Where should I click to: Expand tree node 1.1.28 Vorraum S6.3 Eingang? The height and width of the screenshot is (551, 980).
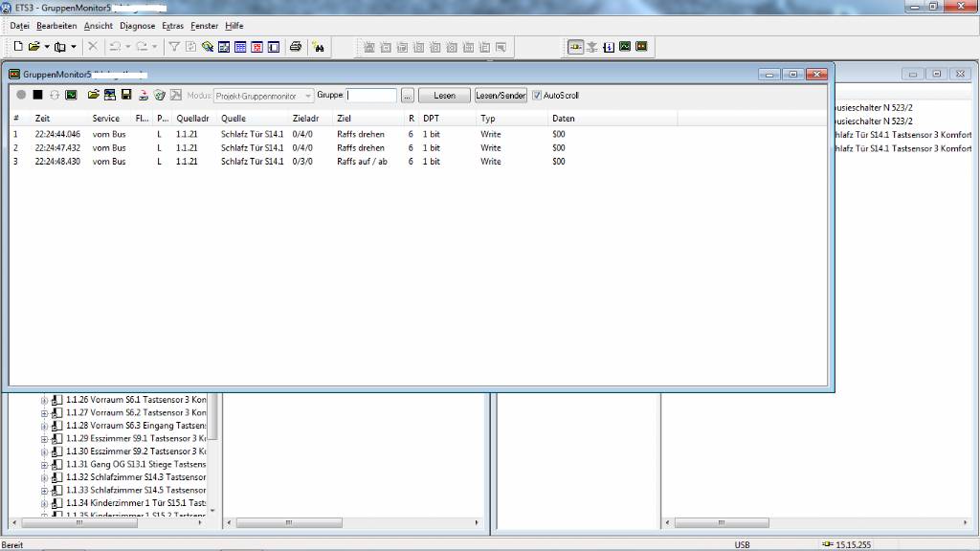point(44,426)
